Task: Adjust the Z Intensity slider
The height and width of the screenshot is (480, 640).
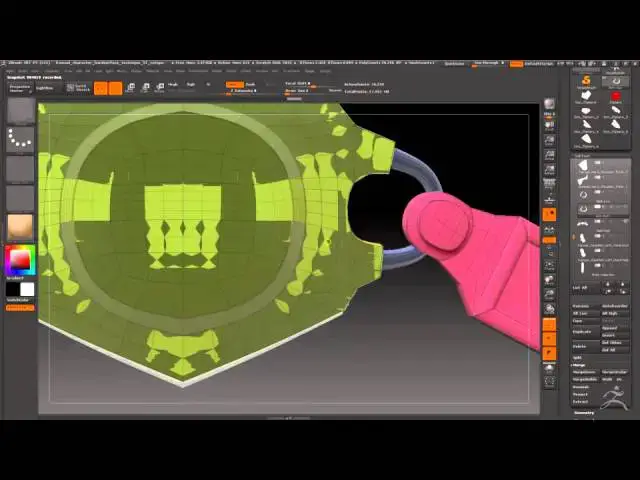Action: [243, 91]
